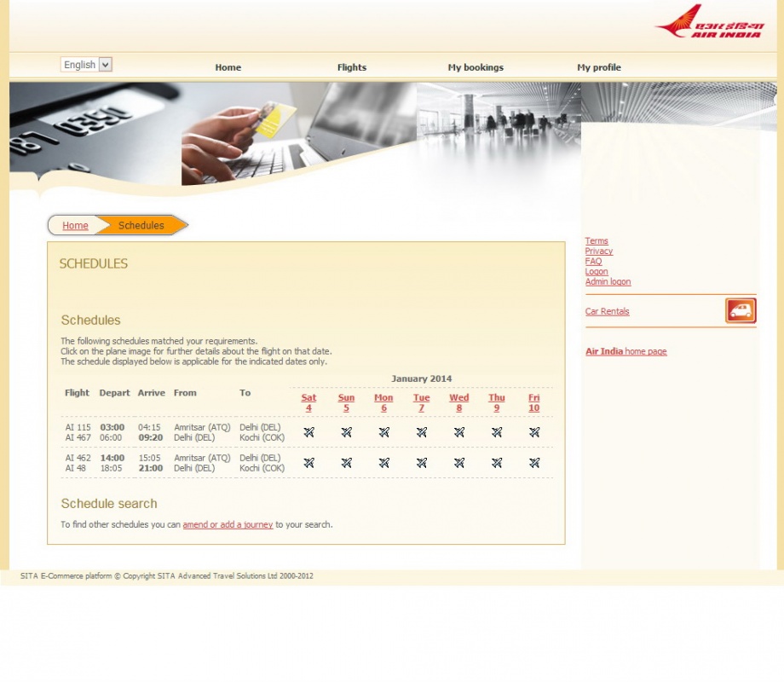
Task: Click the Schedules breadcrumb step
Action: click(x=141, y=226)
